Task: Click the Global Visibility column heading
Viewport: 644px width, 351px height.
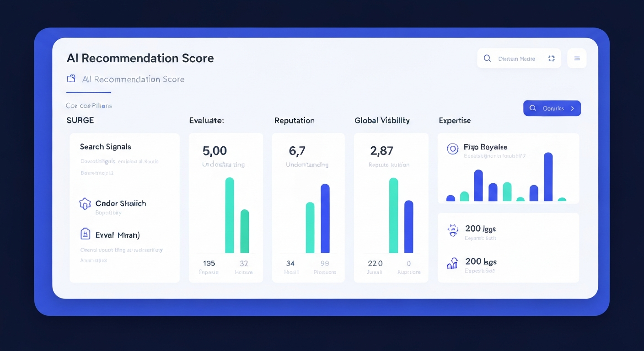Action: pos(382,121)
